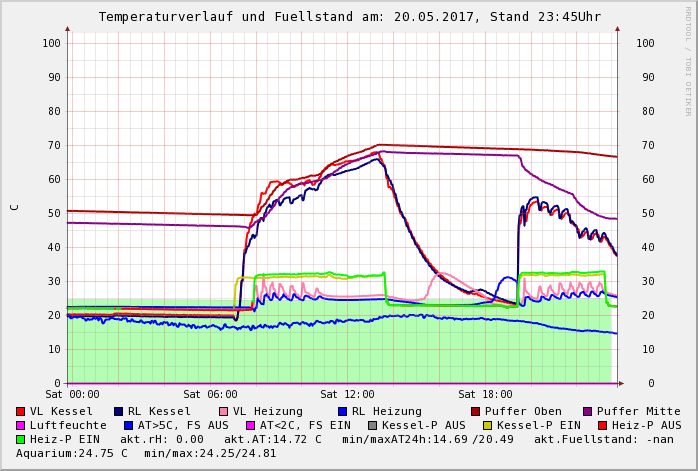Screen dimensions: 698x471
Task: Click the Sat 00:00 time axis label
Action: [x=72, y=394]
